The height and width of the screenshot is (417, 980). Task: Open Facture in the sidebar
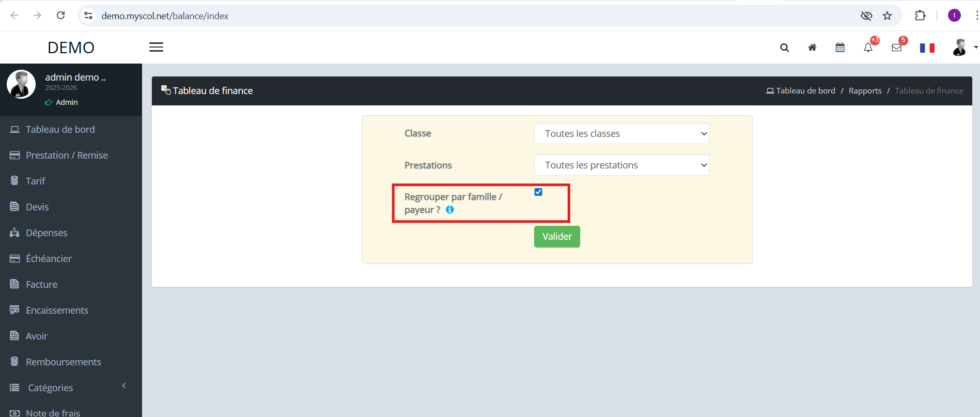point(41,284)
